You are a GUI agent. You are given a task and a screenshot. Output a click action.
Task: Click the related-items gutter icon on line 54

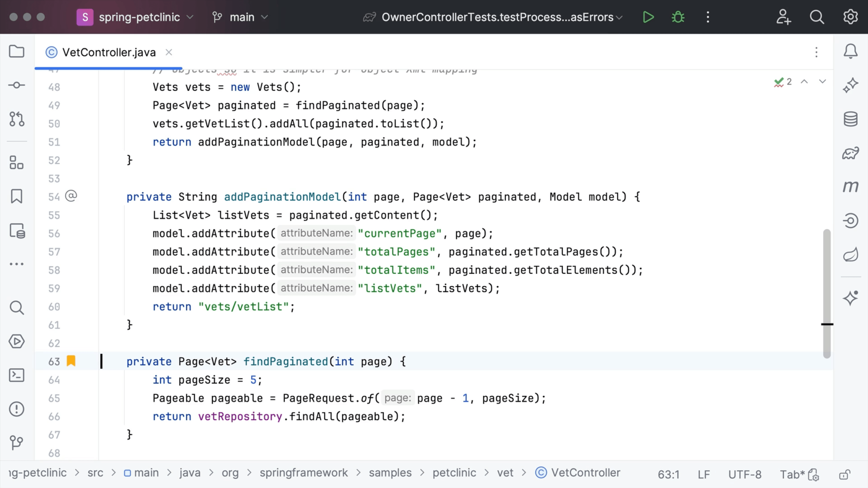[71, 196]
